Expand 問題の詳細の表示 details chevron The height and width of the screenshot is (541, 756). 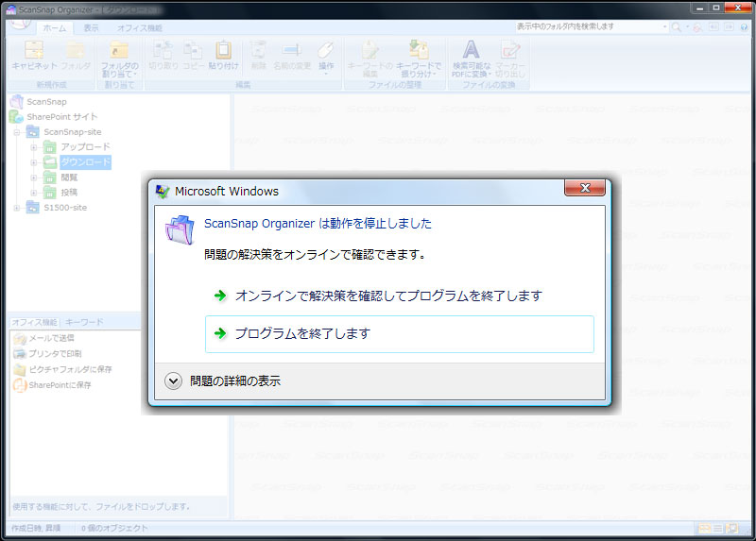pyautogui.click(x=173, y=381)
